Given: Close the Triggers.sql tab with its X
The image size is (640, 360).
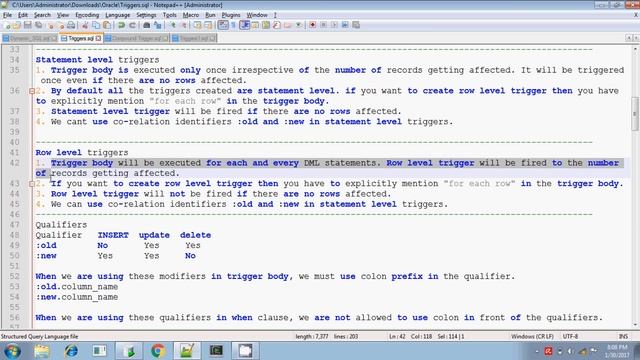Looking at the screenshot, I should [98, 38].
